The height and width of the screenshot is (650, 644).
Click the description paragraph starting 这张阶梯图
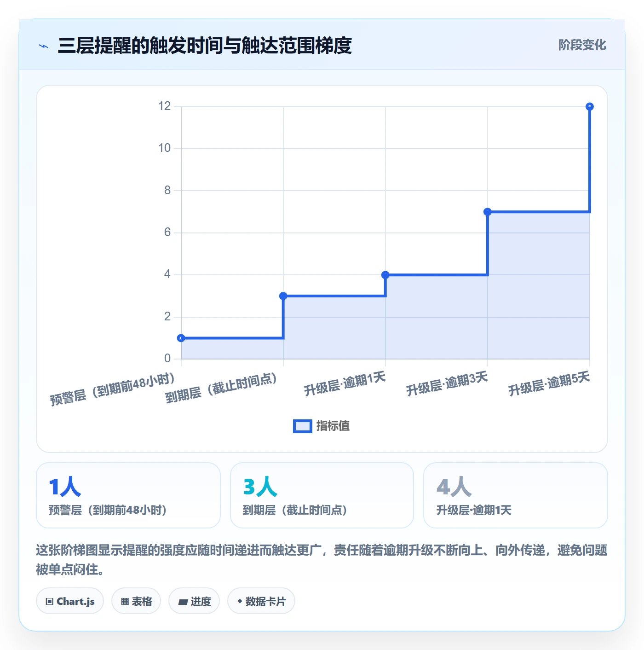322,560
